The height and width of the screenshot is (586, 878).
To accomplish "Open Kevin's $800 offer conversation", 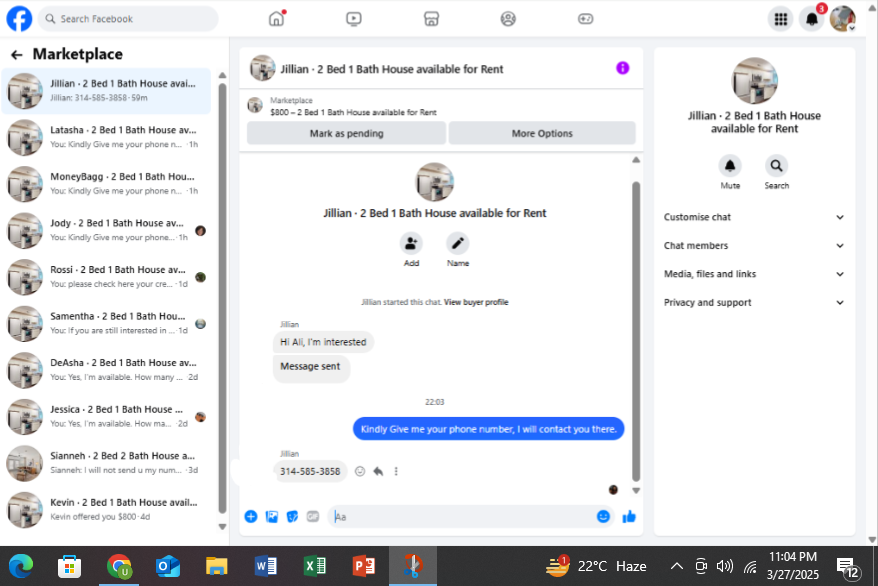I will [108, 509].
